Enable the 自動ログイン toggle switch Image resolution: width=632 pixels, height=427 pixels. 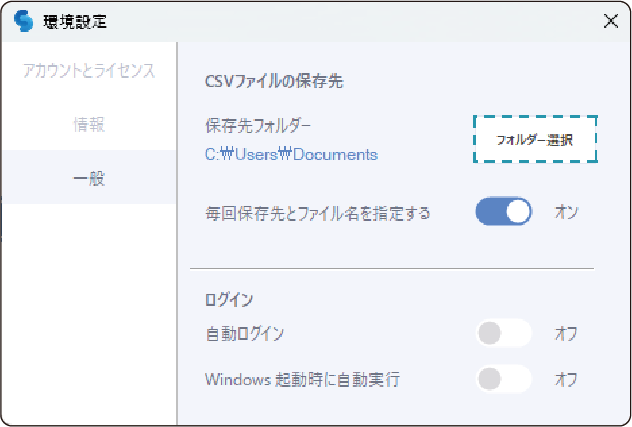[503, 333]
